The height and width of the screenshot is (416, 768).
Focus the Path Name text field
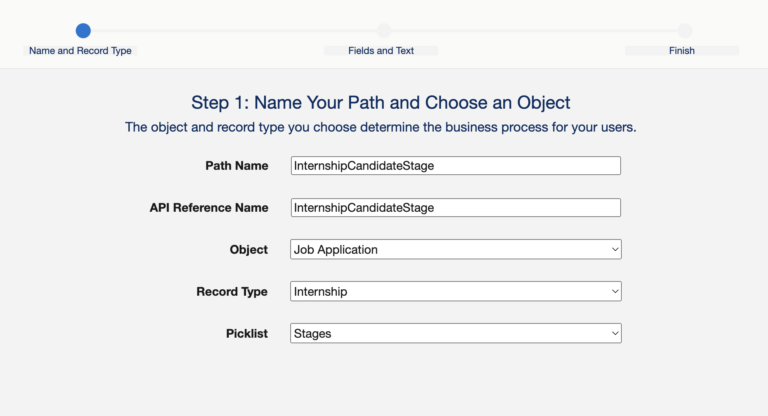[455, 166]
